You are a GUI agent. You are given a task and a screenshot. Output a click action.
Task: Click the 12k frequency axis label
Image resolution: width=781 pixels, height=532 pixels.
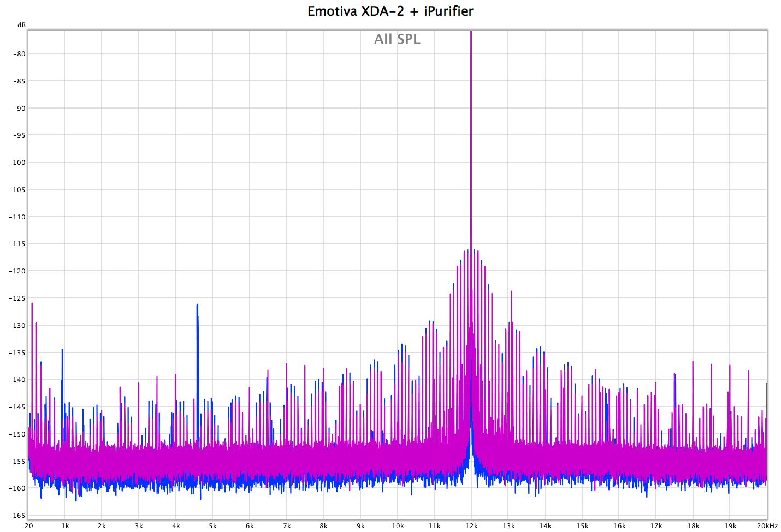pos(471,526)
